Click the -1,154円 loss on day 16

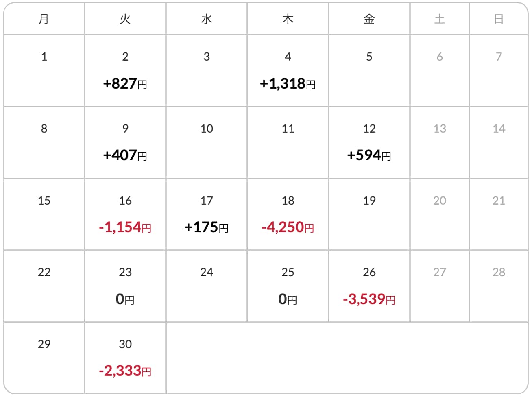[x=125, y=227]
